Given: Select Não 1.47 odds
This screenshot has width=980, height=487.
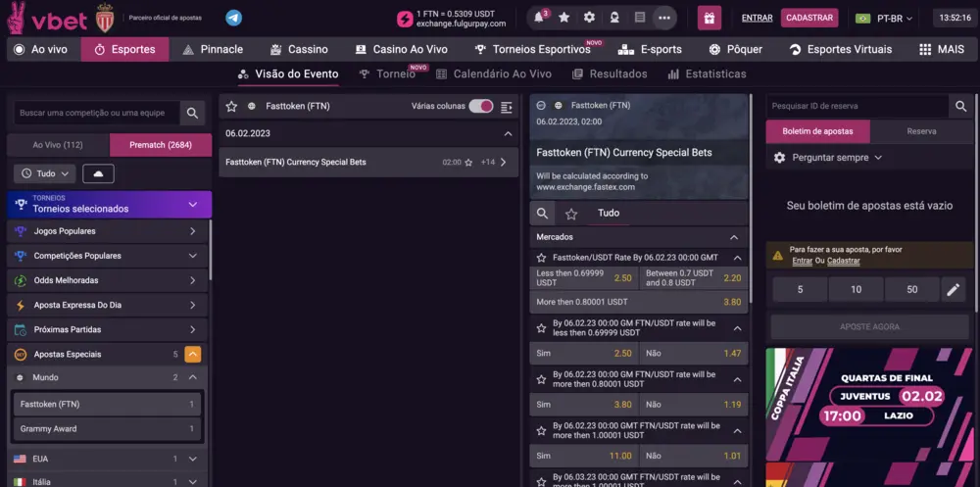Looking at the screenshot, I should coord(694,353).
